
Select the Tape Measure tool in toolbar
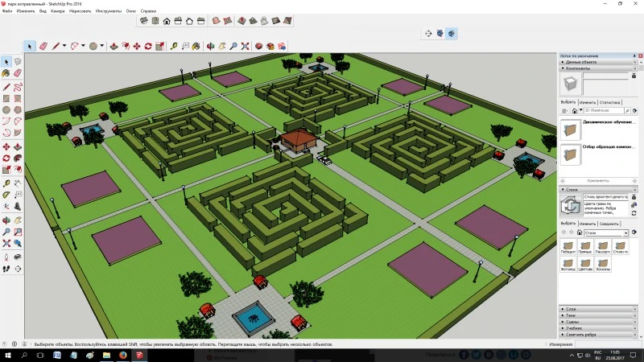pyautogui.click(x=174, y=47)
